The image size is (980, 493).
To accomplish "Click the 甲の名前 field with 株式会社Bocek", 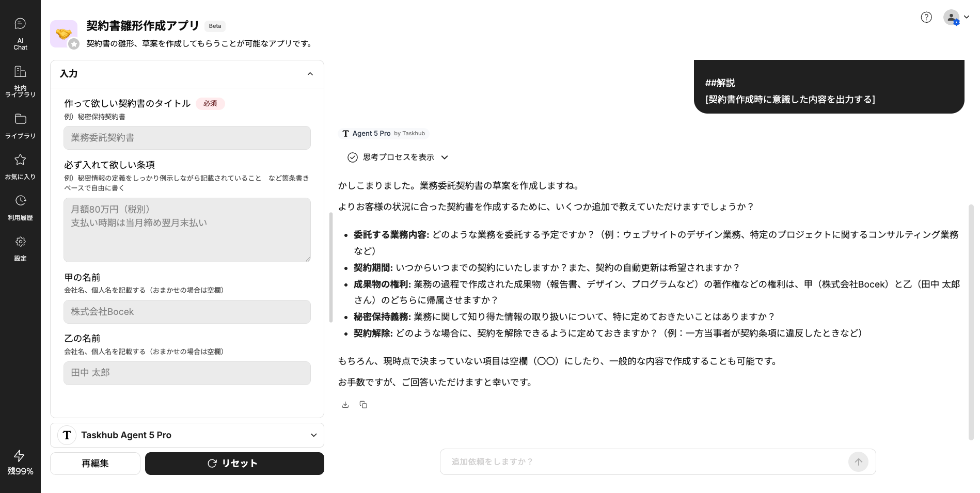I will point(187,312).
